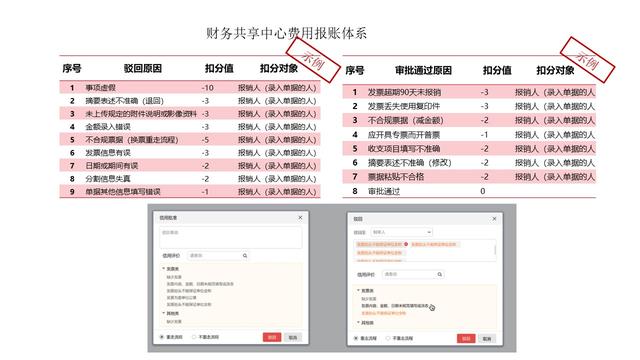The width and height of the screenshot is (640, 360).
Task: Click the 单据其他信息填写错误 row text
Action: [x=123, y=192]
